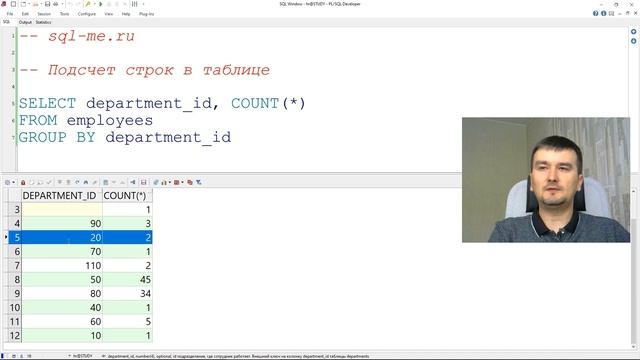Select the row number 12 header
The image size is (640, 360).
click(15, 336)
